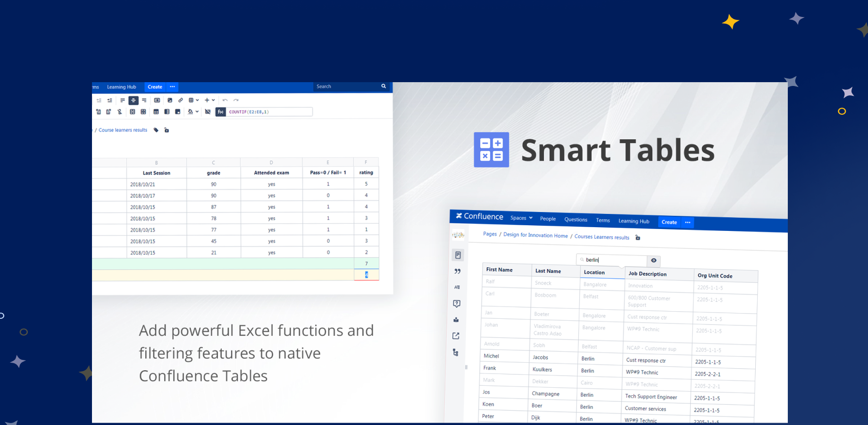Image resolution: width=868 pixels, height=425 pixels.
Task: Open the ellipsis menu beside the filter window's Create
Action: click(687, 222)
